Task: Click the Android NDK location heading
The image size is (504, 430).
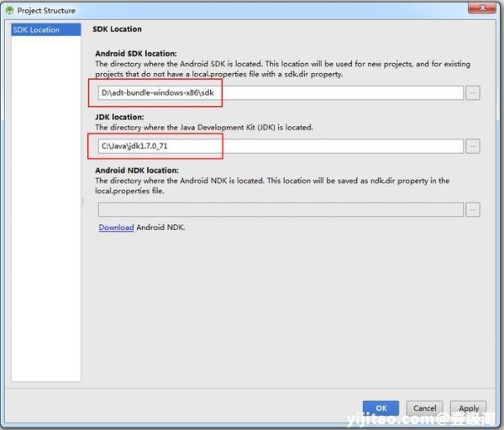Action: [x=137, y=170]
